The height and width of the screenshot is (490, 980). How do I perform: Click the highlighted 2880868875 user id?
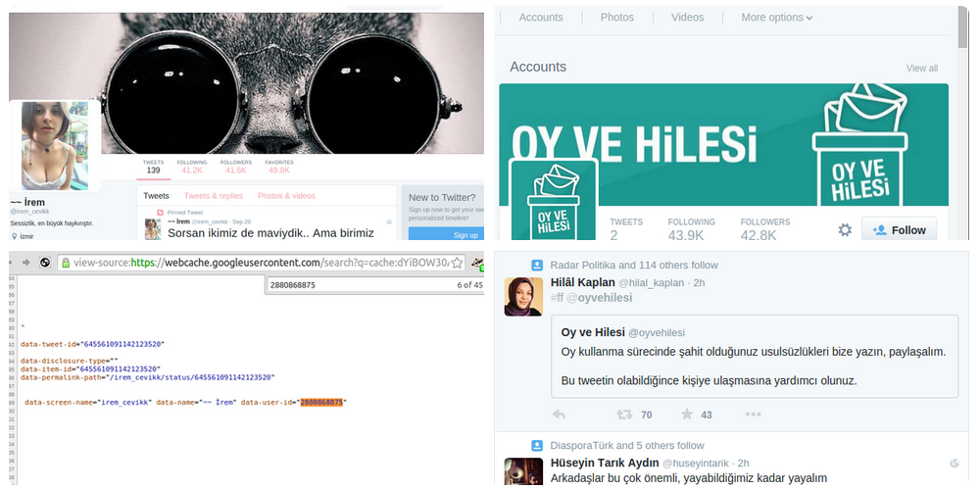321,403
